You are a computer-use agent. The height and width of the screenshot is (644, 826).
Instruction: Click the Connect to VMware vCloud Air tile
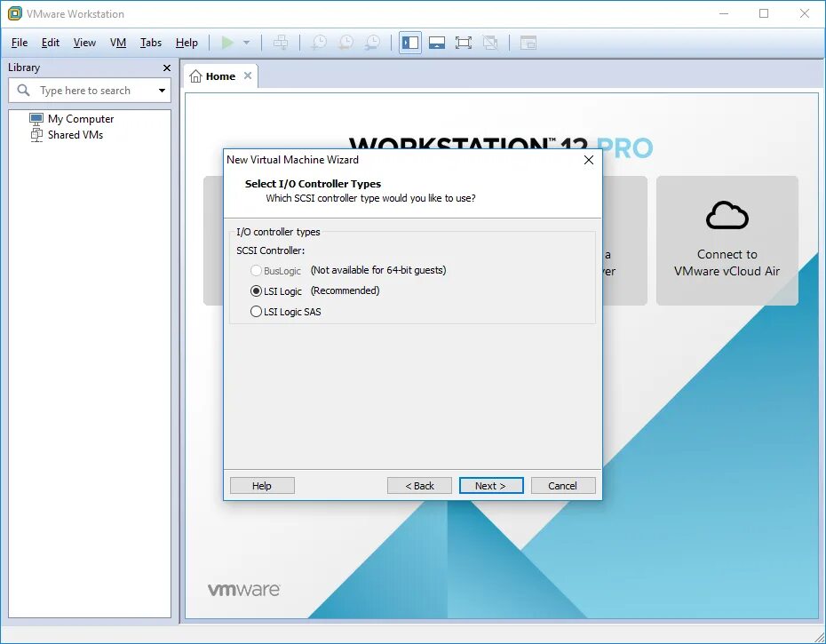pos(727,241)
